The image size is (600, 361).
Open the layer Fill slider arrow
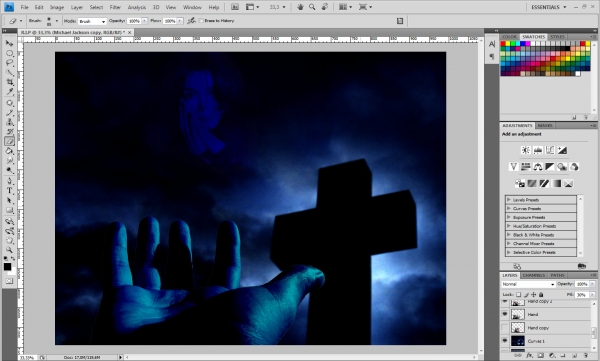pyautogui.click(x=592, y=294)
